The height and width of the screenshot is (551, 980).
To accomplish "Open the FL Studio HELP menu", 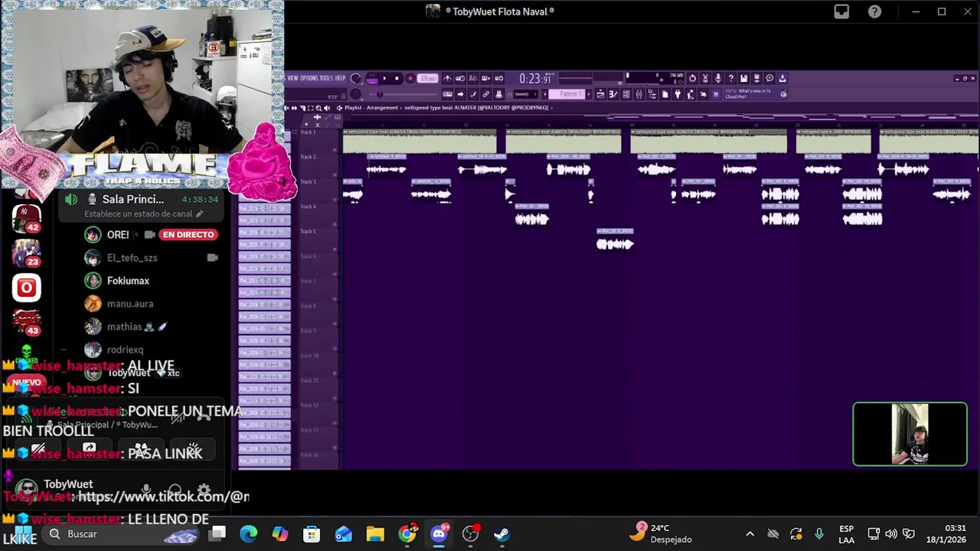I will tap(340, 78).
